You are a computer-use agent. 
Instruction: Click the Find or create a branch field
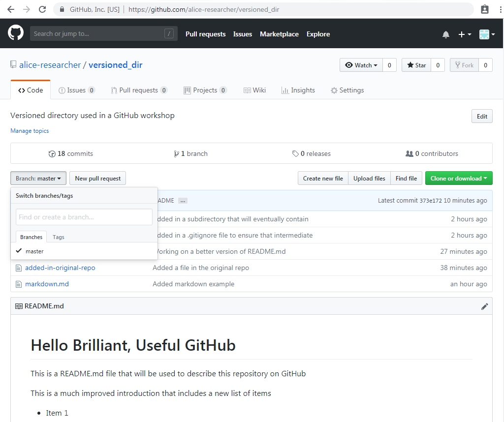(84, 217)
